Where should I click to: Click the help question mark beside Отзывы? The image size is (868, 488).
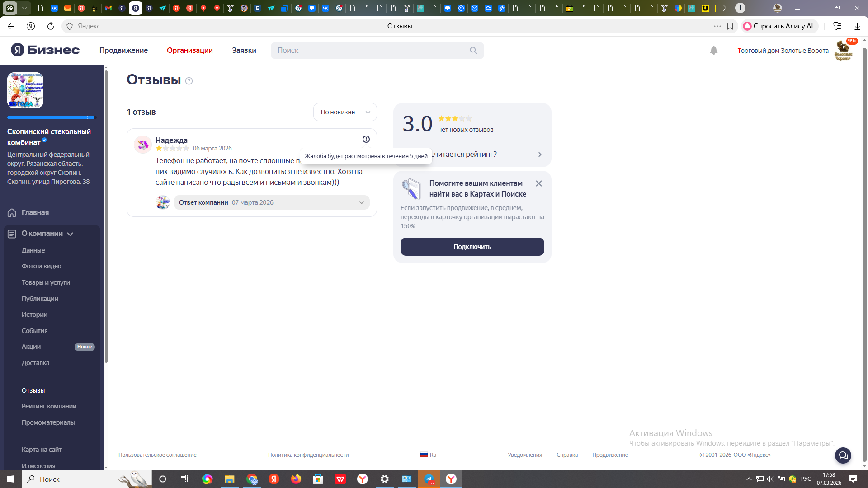pos(189,81)
